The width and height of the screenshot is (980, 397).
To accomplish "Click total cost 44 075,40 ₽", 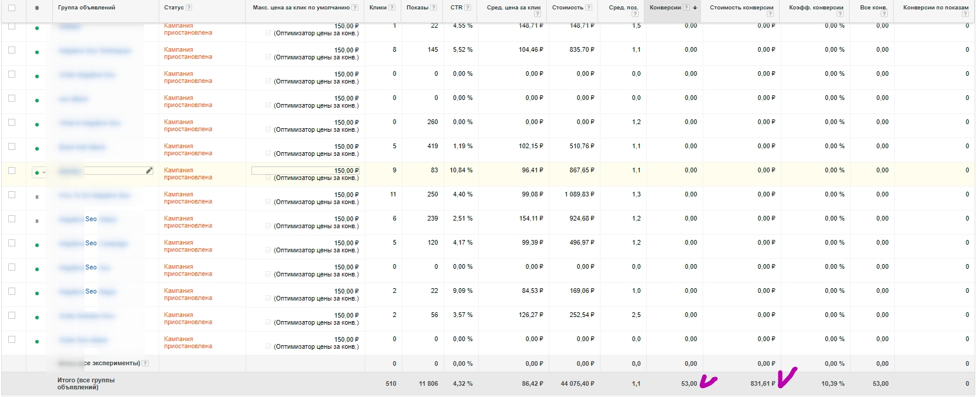I will point(578,383).
